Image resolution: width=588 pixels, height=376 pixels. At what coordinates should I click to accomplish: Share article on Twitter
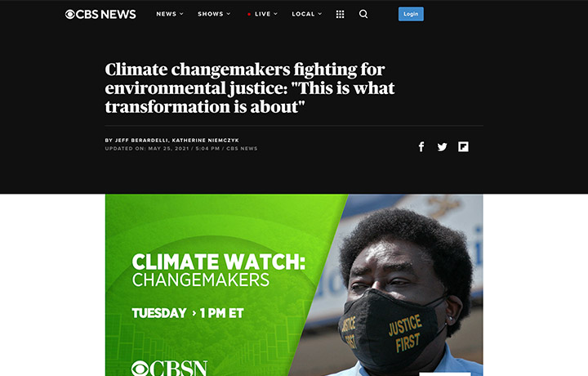pos(442,147)
